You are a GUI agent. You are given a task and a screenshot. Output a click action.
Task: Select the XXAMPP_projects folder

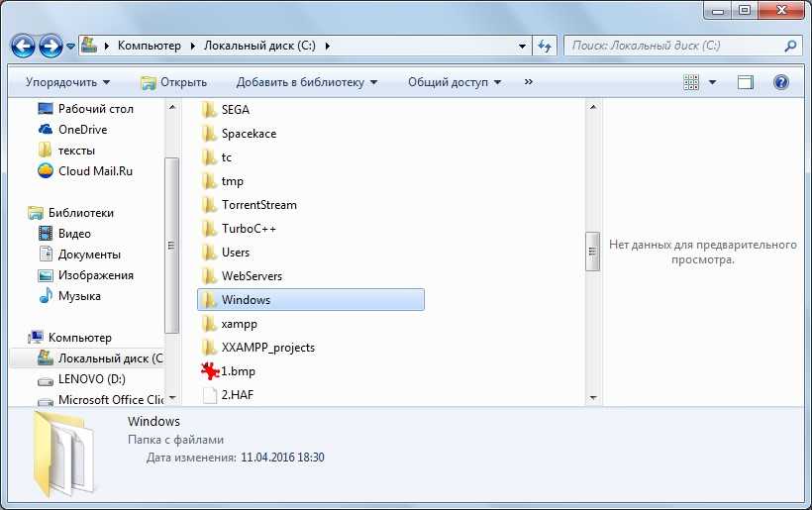(257, 348)
